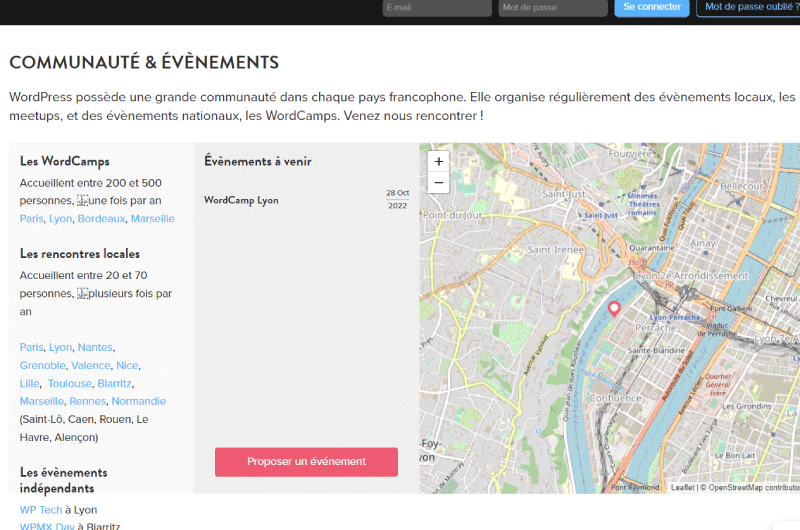Open the Biarritz meetup link
Screen dimensions: 800x530
pyautogui.click(x=114, y=383)
